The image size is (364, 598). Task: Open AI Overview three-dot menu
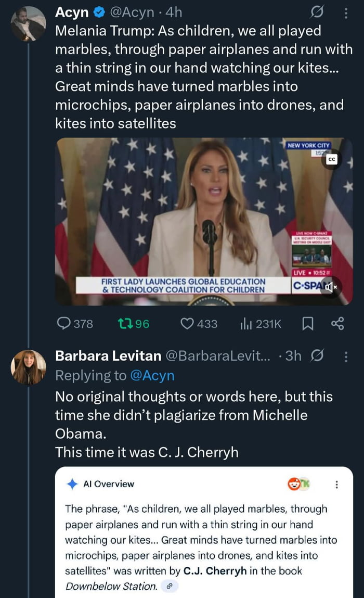pos(336,485)
